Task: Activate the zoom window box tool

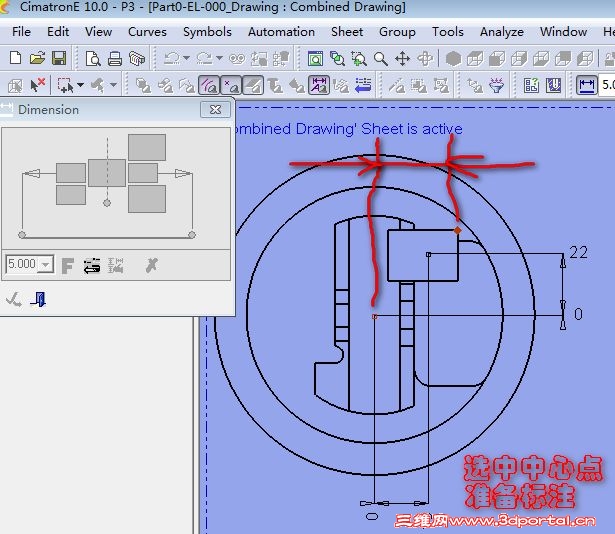Action: click(359, 59)
